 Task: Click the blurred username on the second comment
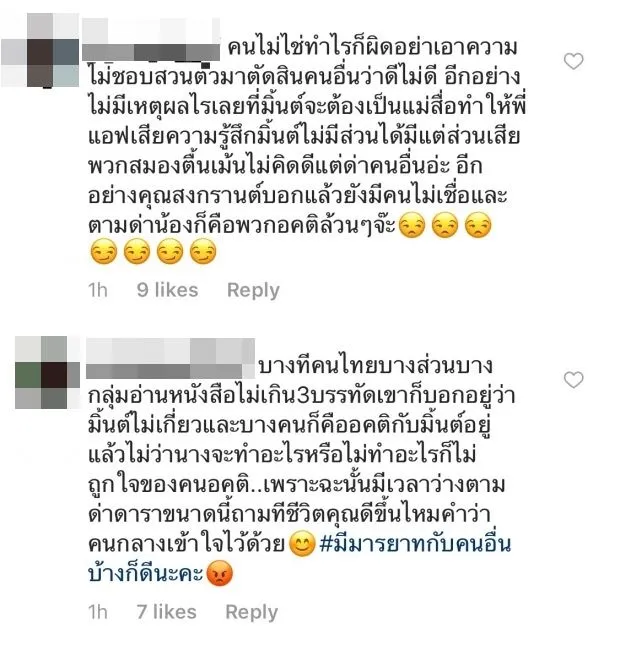[170, 358]
